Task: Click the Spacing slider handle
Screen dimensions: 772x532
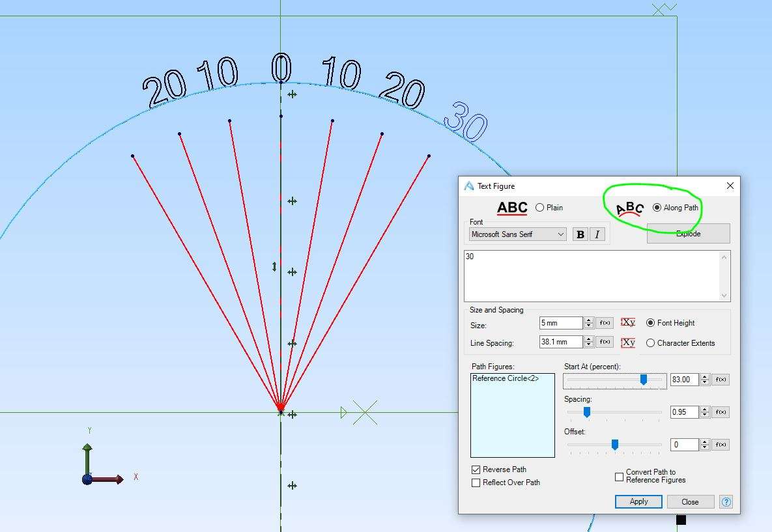Action: tap(587, 412)
